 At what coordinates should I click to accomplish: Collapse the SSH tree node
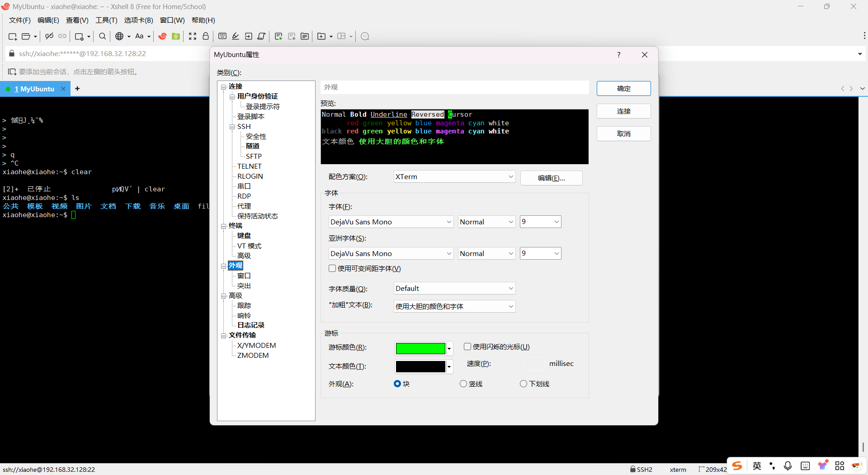click(233, 127)
